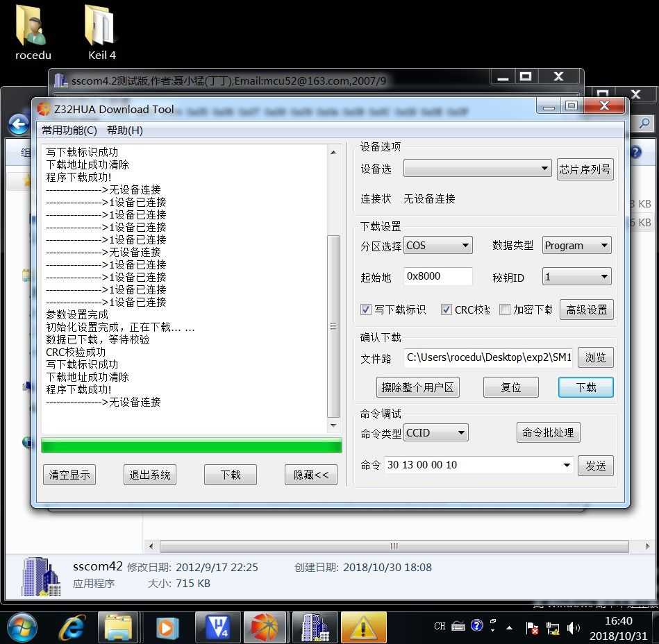
Task: Toggle the 写下载标识 checkbox
Action: (x=365, y=310)
